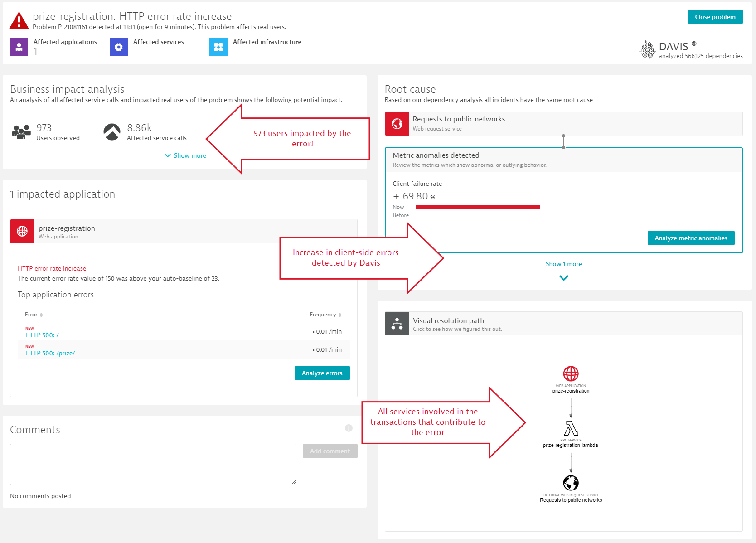
Task: Click the Comments info icon
Action: [349, 428]
